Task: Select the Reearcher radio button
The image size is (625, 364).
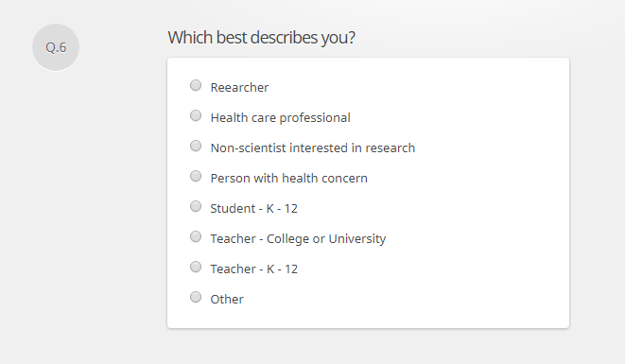Action: [196, 85]
